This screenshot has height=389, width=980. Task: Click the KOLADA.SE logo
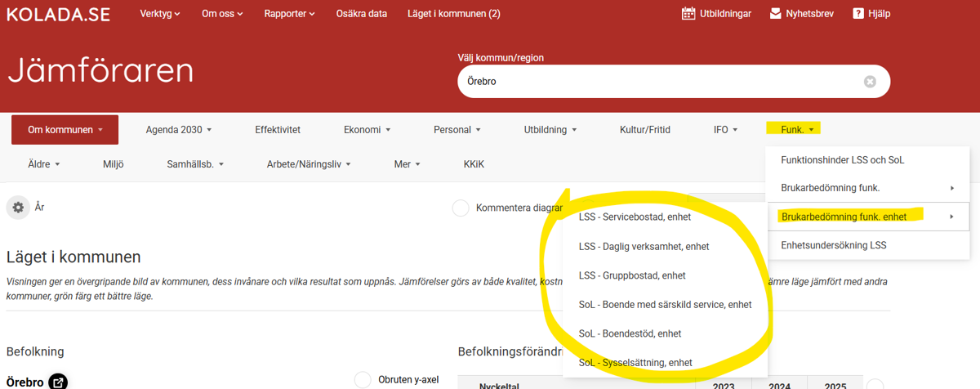point(58,14)
